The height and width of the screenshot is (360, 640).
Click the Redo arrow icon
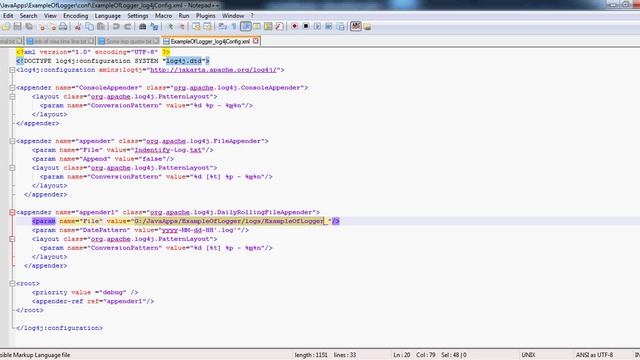point(128,27)
